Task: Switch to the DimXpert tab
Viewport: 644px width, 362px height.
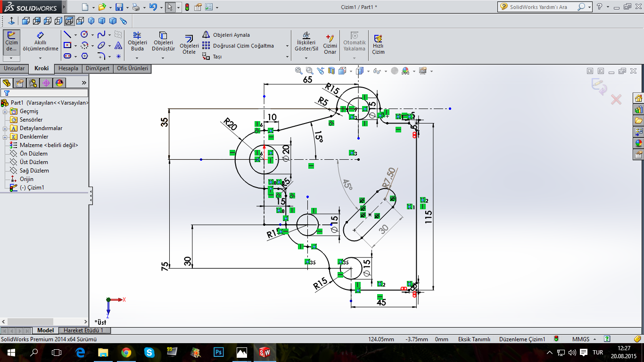Action: point(98,68)
